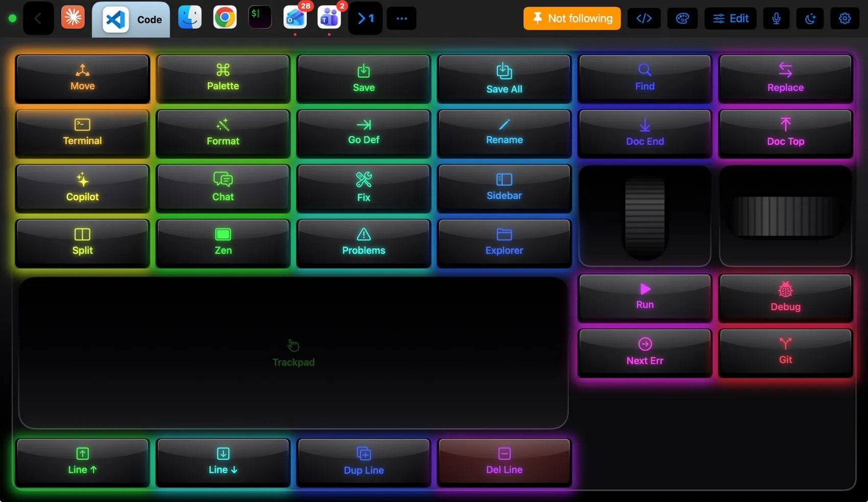Image resolution: width=868 pixels, height=502 pixels.
Task: Toggle the Split editor button
Action: (x=82, y=243)
